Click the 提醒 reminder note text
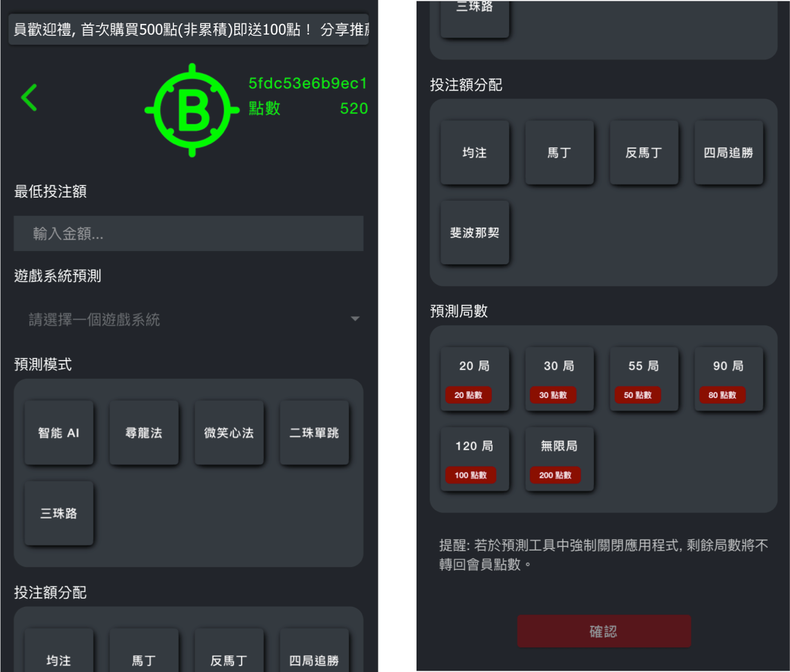This screenshot has width=790, height=672. [604, 555]
